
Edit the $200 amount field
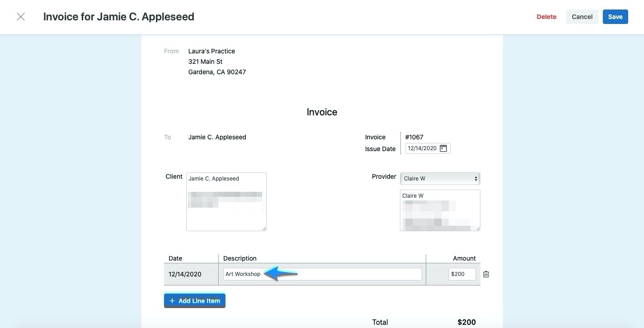[x=462, y=274]
